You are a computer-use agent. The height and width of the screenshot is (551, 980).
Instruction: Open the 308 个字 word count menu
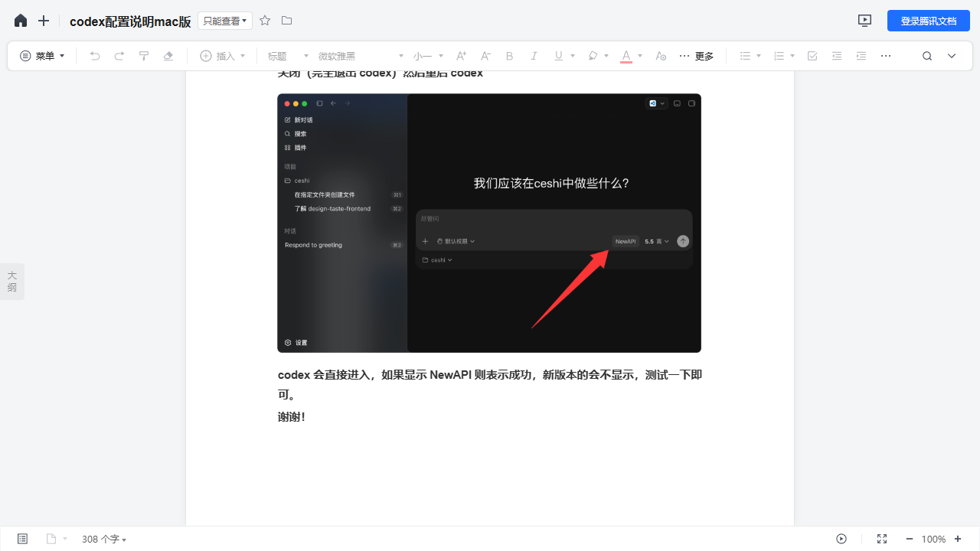(x=104, y=539)
